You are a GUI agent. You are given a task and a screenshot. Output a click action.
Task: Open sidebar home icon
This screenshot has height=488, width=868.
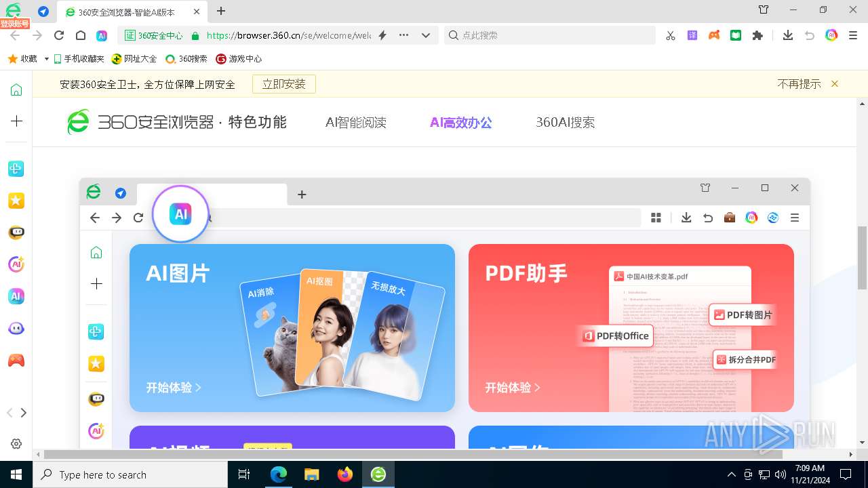[16, 90]
